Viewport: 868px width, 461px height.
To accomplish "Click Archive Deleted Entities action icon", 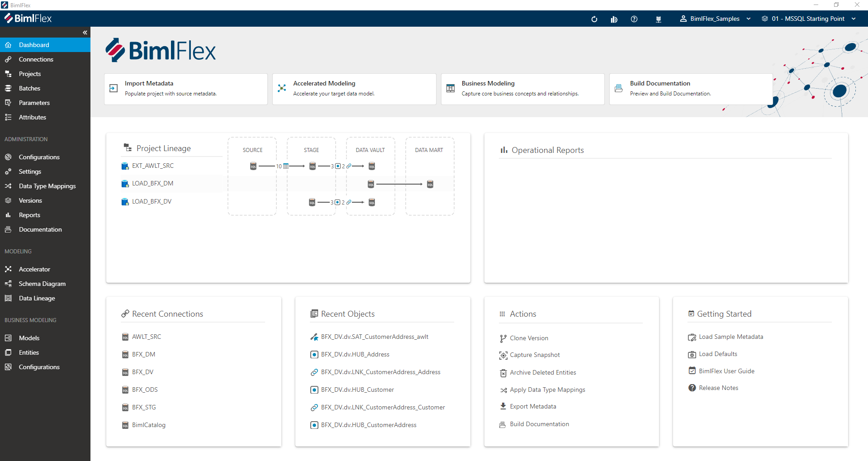I will 503,372.
